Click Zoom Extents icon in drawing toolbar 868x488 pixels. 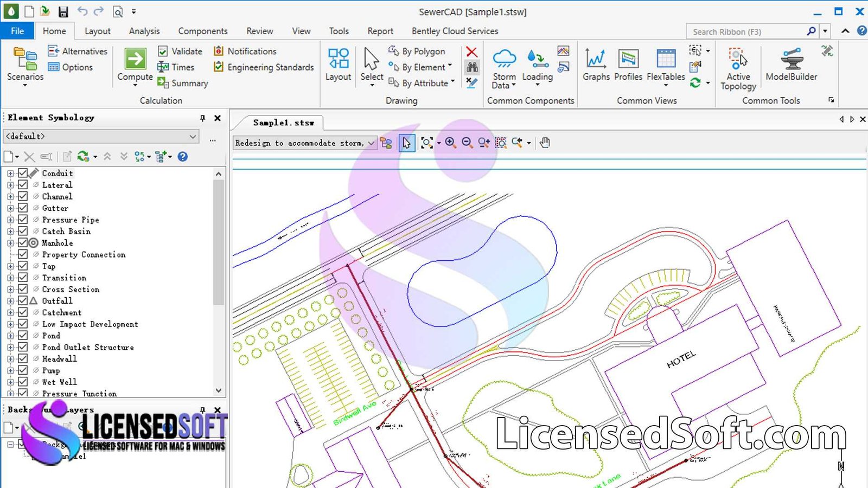coord(427,142)
